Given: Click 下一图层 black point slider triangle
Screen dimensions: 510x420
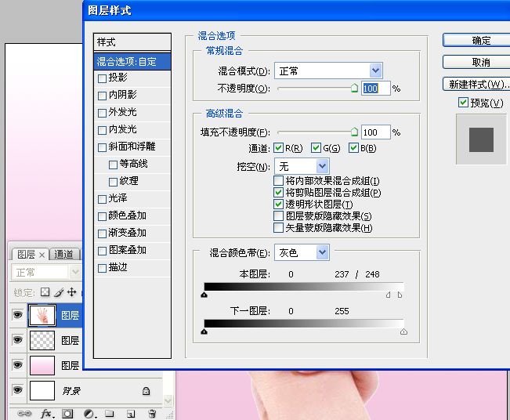Looking at the screenshot, I should pyautogui.click(x=204, y=331).
